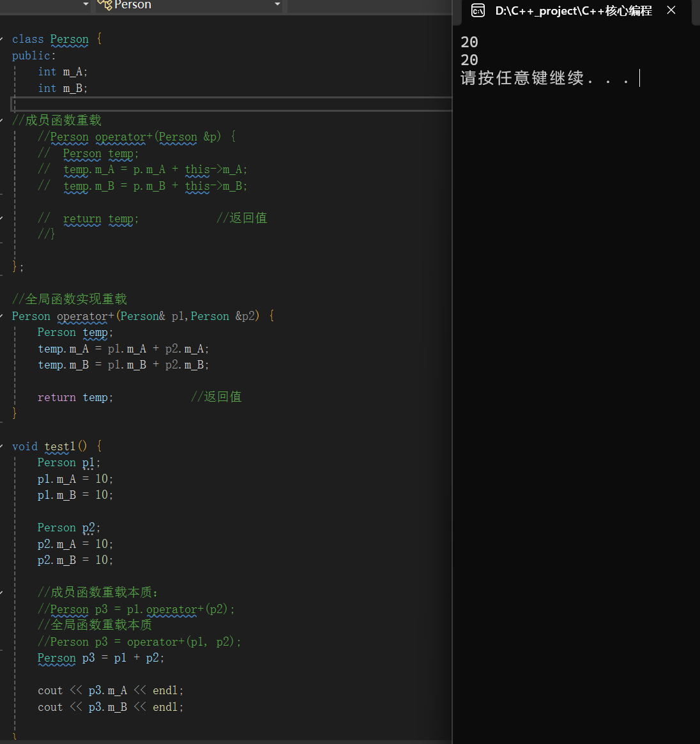Collapse the //成员函数重载 comment block
700x744 pixels.
coord(1,121)
